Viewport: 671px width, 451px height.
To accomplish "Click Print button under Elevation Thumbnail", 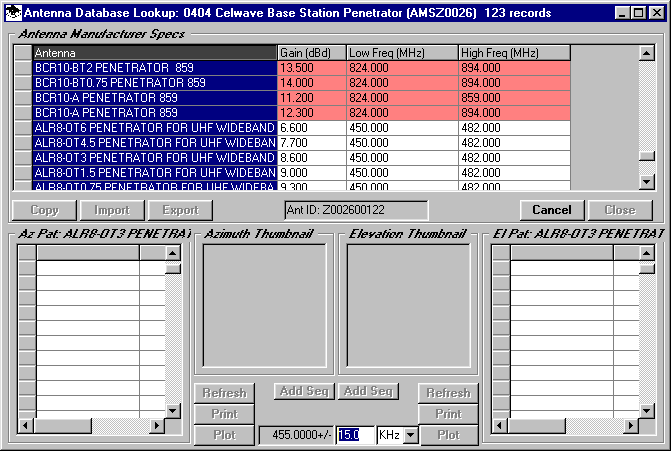I will click(448, 414).
